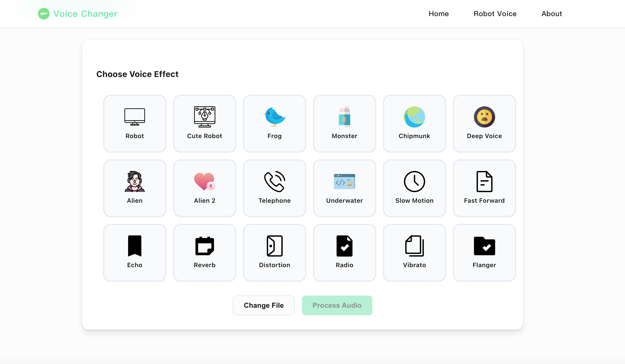Image resolution: width=625 pixels, height=364 pixels.
Task: Choose the Frog voice effect
Action: click(x=275, y=124)
